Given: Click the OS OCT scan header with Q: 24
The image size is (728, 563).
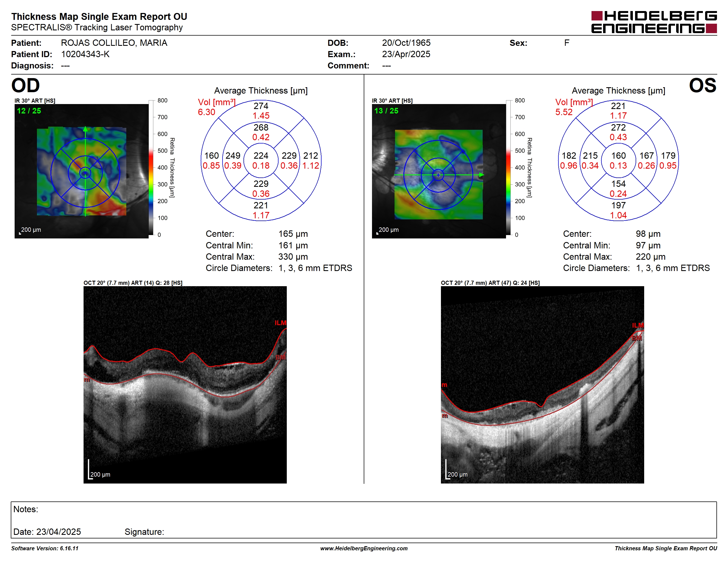Looking at the screenshot, I should coord(490,283).
